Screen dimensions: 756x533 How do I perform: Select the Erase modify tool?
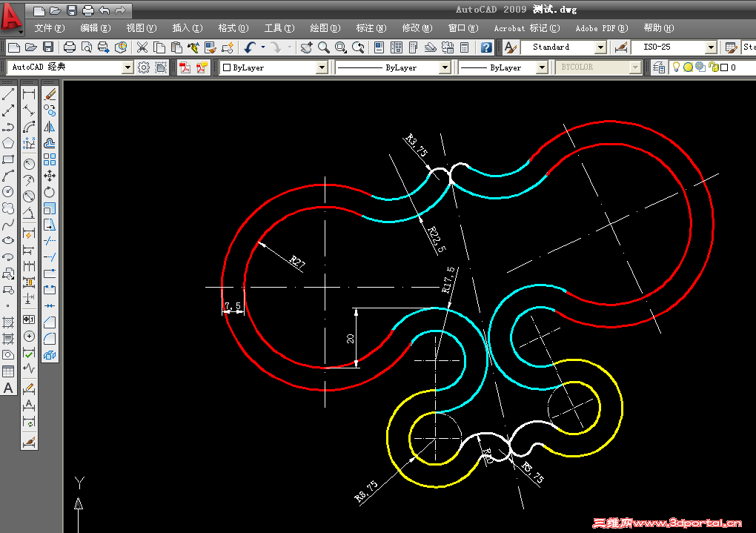50,94
